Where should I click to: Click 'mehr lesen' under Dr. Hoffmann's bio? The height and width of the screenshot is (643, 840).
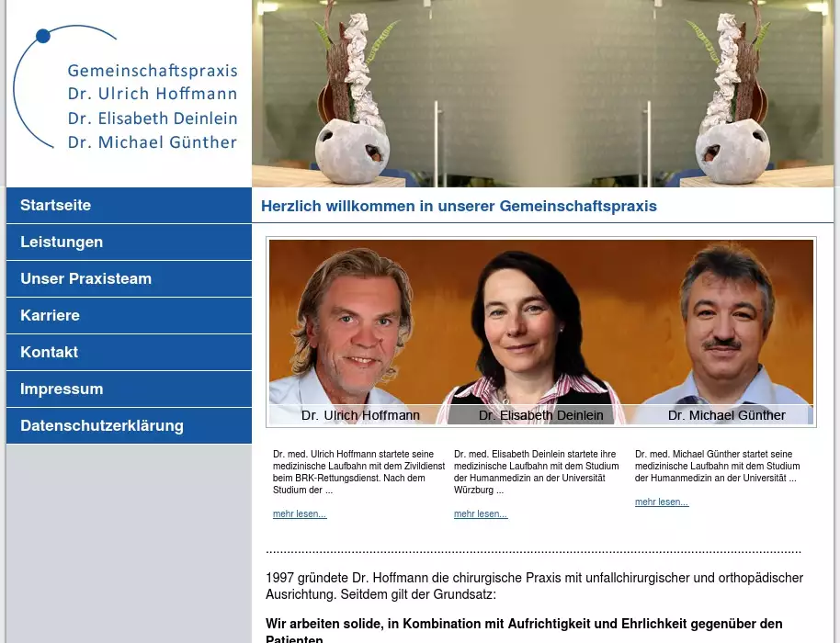coord(300,514)
